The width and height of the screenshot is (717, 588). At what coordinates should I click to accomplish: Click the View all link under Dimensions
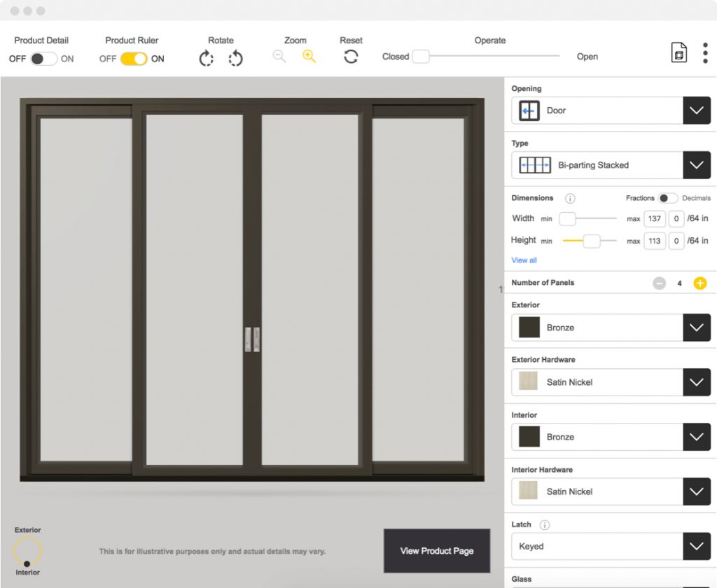coord(524,260)
